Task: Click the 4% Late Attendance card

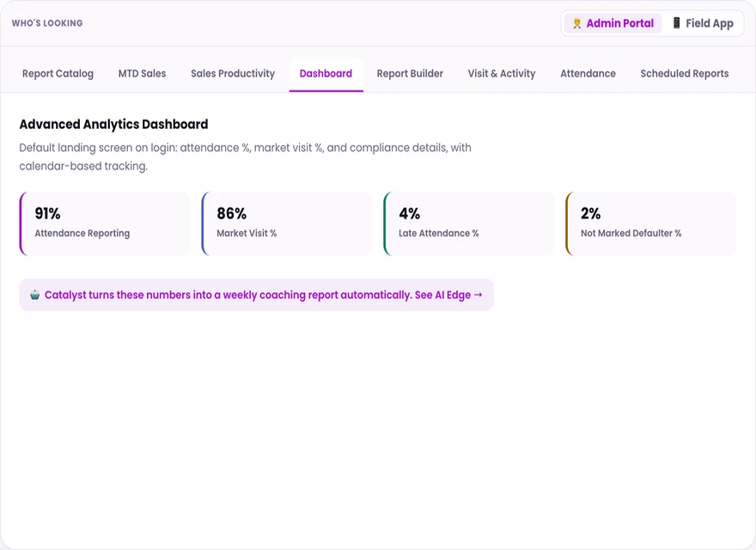Action: click(x=469, y=223)
